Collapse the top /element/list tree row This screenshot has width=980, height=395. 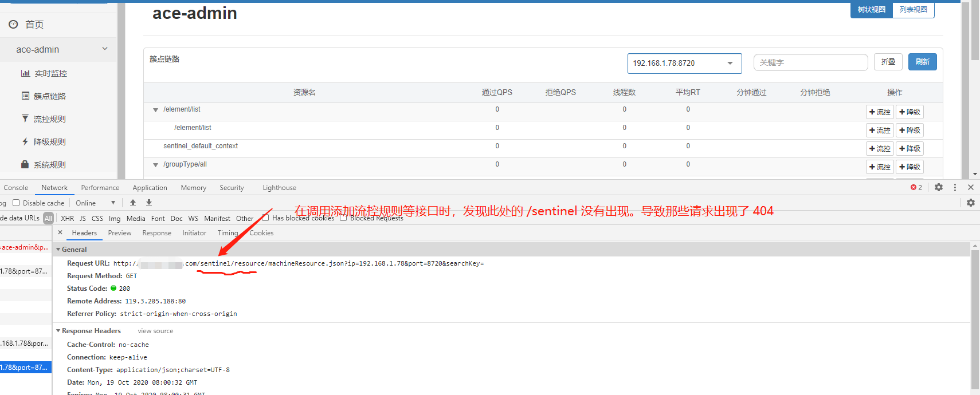click(155, 110)
